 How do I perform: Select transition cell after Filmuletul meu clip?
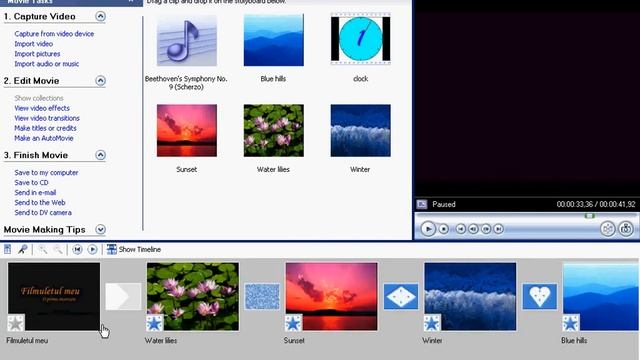tap(123, 296)
